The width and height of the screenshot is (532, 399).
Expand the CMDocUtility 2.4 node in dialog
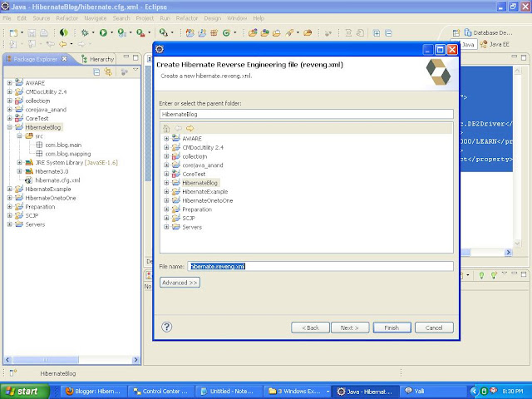click(x=166, y=147)
